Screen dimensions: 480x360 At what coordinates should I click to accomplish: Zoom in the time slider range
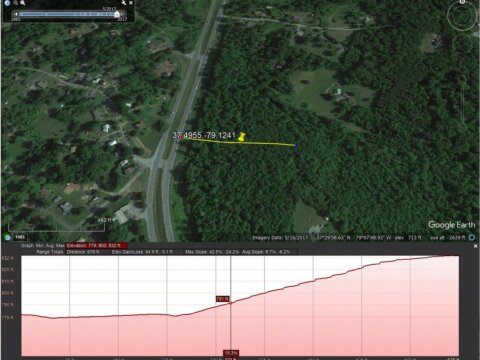pyautogui.click(x=22, y=3)
